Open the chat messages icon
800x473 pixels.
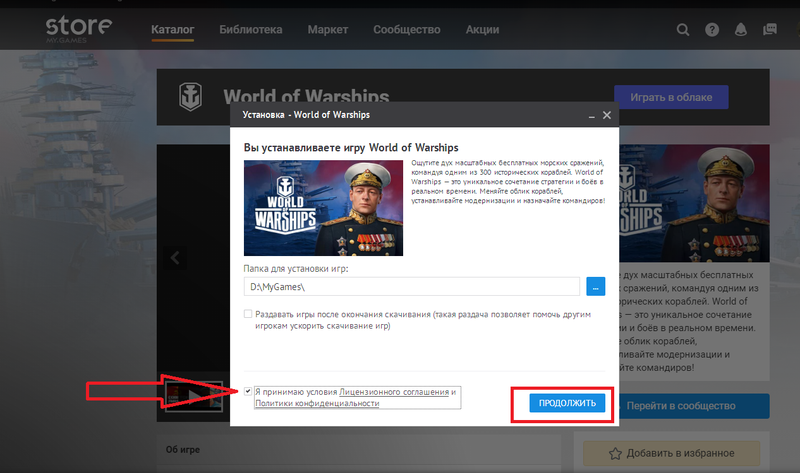pos(770,30)
